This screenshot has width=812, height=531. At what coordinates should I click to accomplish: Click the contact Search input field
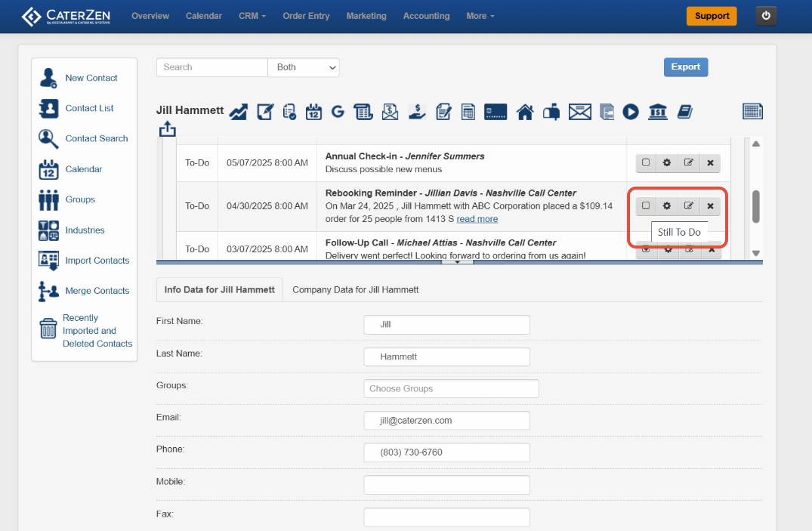pos(211,67)
